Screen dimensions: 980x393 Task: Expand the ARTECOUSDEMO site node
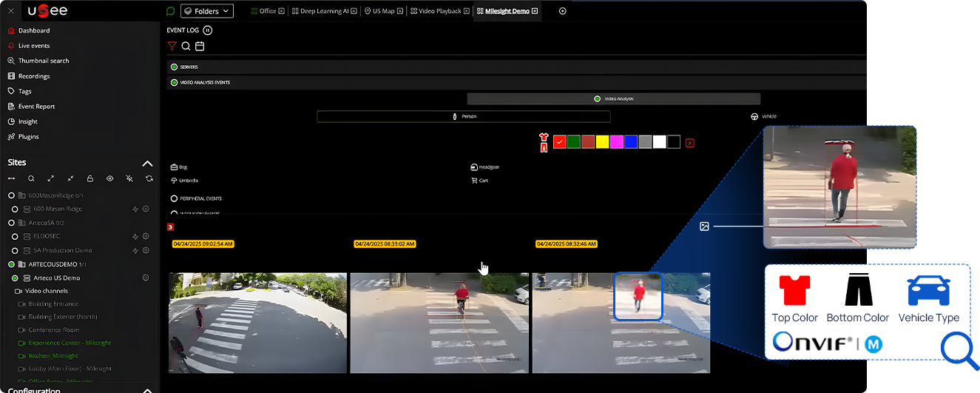coord(11,264)
